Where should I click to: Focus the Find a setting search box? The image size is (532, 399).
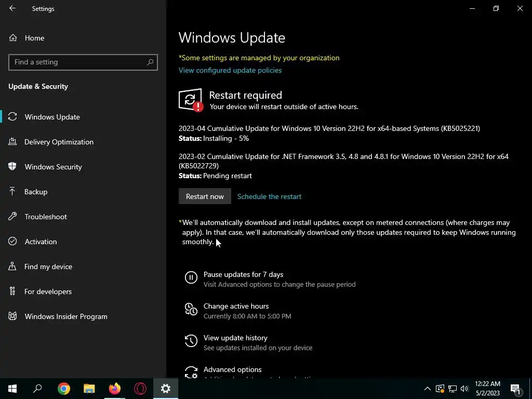point(83,62)
